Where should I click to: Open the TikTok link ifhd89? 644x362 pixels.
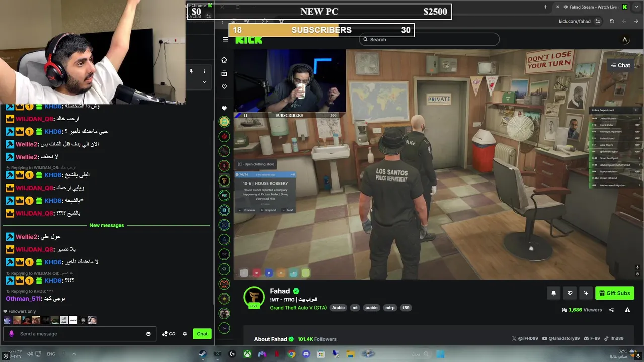tap(613, 339)
